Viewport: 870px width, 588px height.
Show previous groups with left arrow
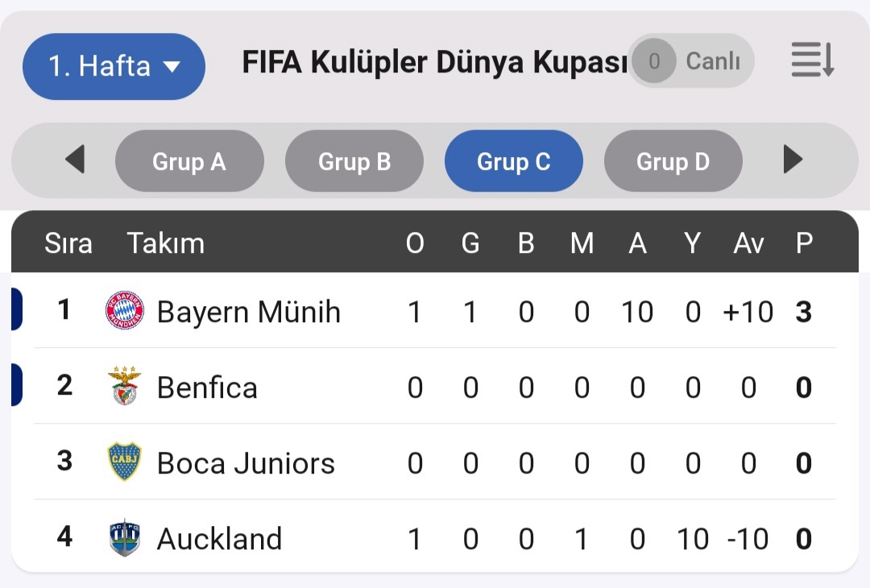[75, 159]
